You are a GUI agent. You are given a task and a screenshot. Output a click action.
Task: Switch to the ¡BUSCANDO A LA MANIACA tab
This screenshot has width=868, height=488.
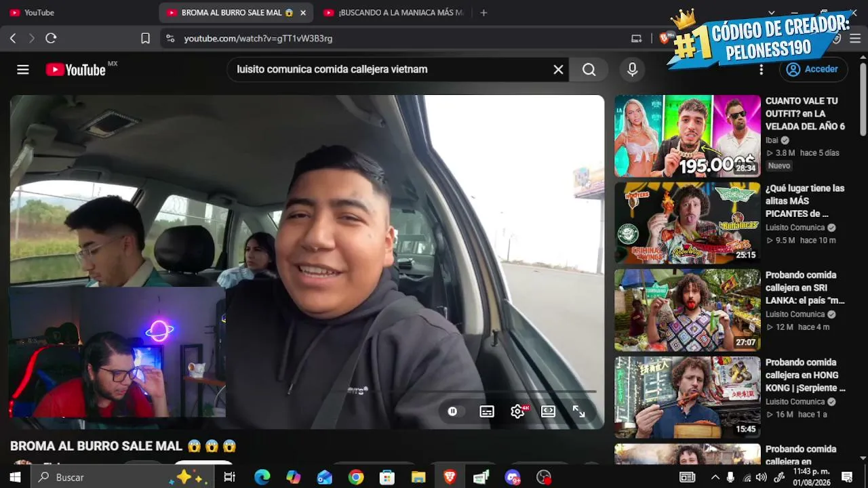[x=393, y=13]
